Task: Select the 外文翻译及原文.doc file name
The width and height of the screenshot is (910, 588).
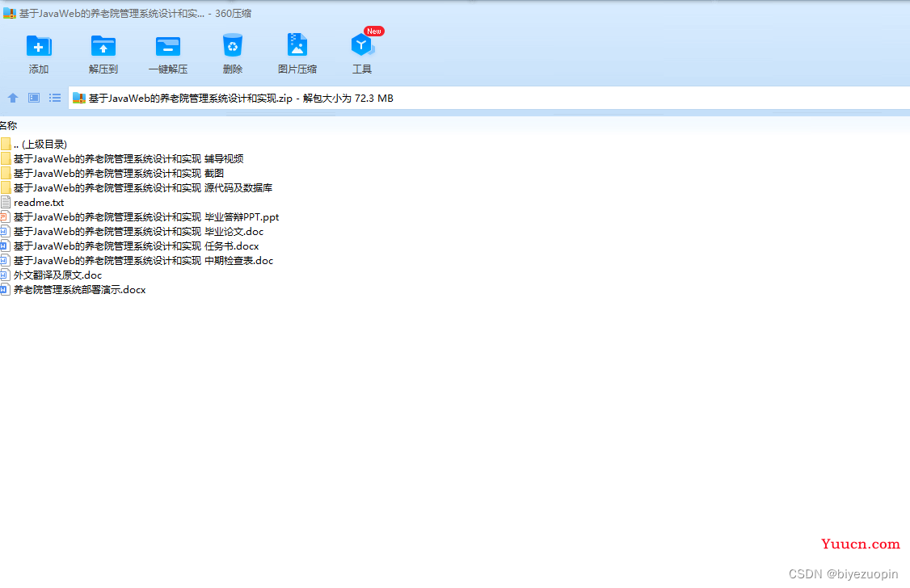Action: coord(57,275)
